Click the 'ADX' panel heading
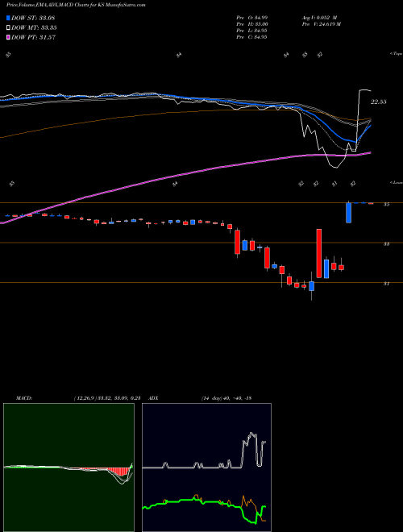This screenshot has width=403, height=532. point(153,398)
